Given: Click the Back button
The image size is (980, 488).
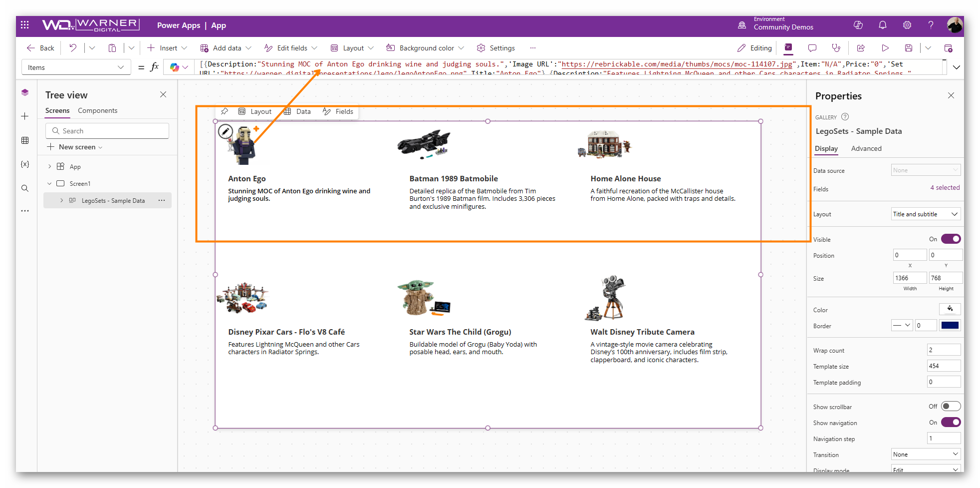Looking at the screenshot, I should coord(40,48).
